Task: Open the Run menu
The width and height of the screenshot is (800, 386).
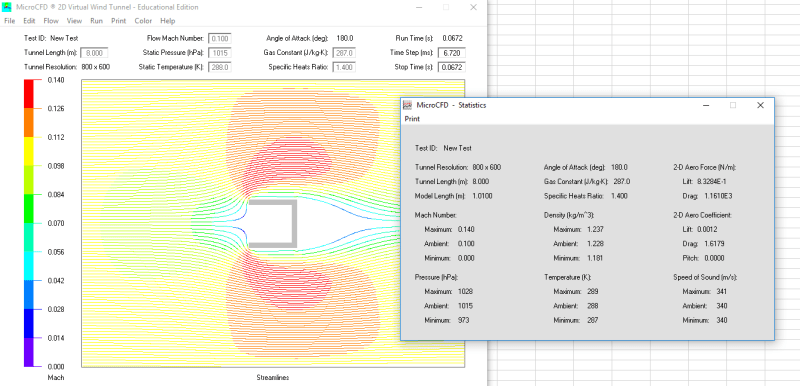Action: (96, 21)
